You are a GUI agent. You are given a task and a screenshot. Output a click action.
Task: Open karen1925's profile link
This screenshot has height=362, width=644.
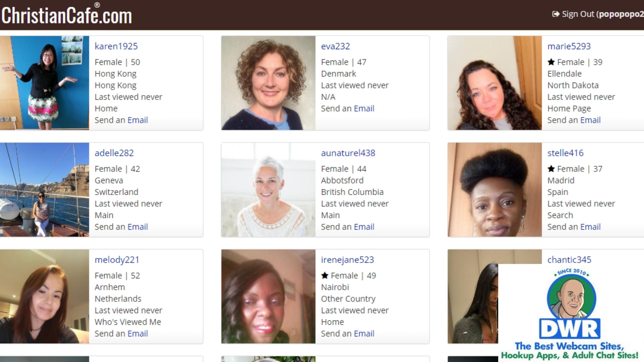point(116,46)
